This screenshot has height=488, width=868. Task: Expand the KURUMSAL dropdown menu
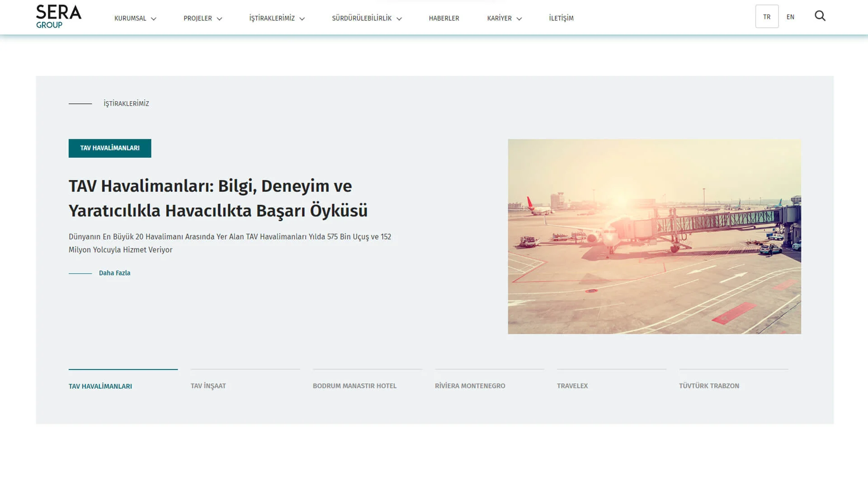tap(135, 18)
